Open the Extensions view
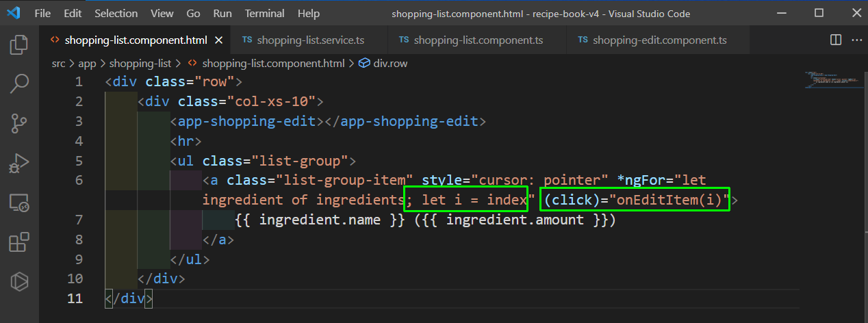The height and width of the screenshot is (323, 868). tap(19, 242)
